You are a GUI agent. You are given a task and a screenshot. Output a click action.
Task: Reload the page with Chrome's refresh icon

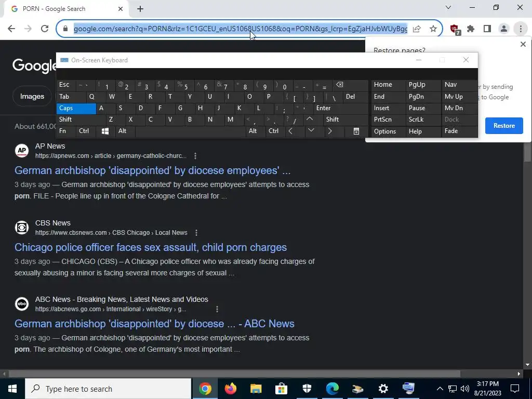pos(45,29)
